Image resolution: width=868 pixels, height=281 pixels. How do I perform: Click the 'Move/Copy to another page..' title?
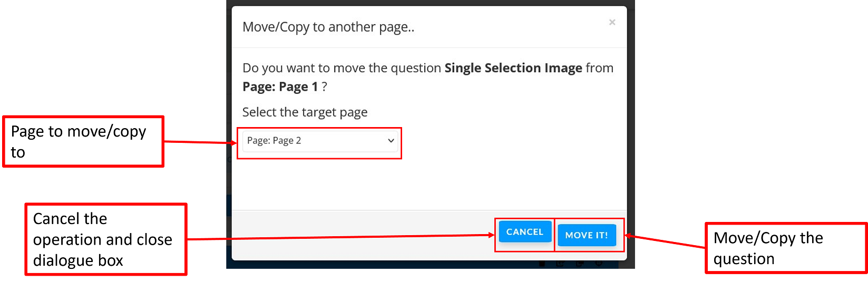(x=328, y=27)
